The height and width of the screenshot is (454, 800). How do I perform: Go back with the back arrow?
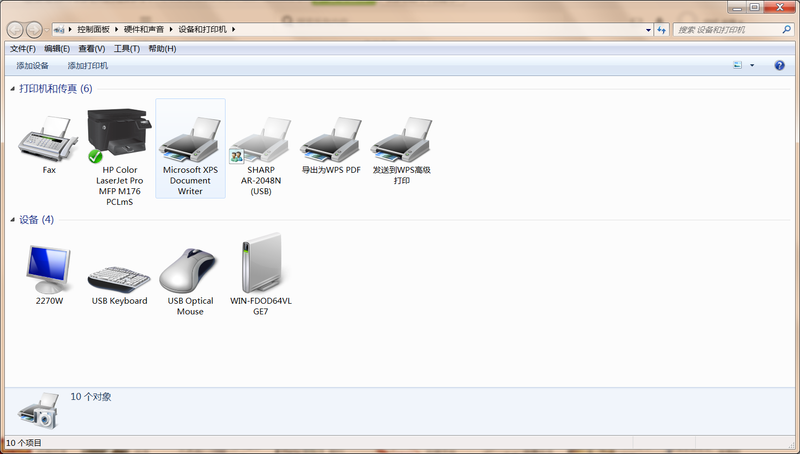point(15,30)
